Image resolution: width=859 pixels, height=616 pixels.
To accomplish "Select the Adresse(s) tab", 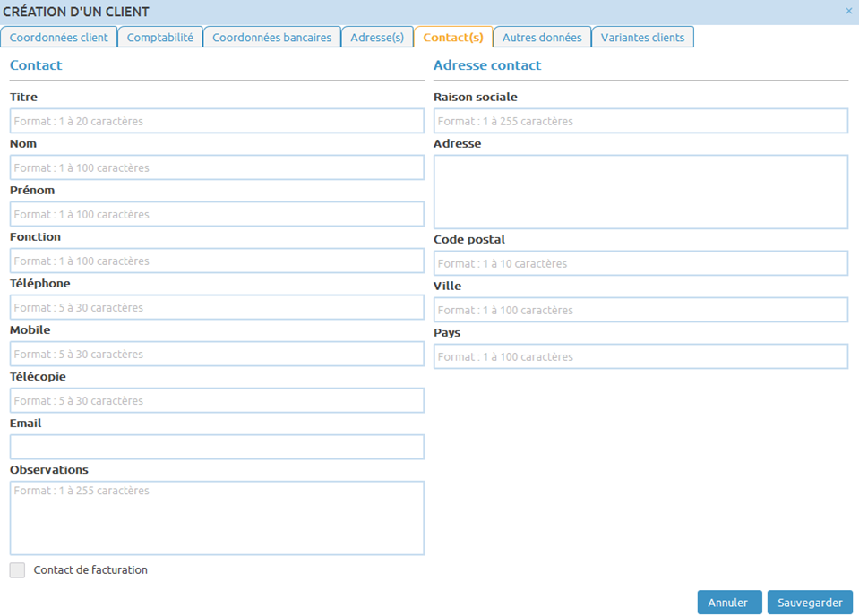I will [377, 38].
